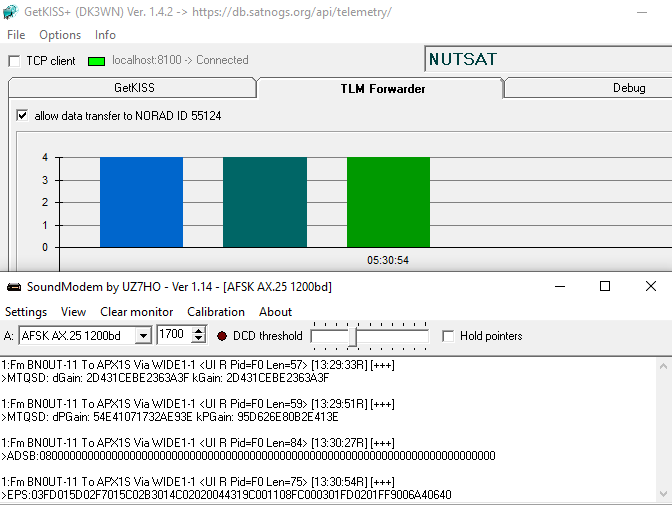Select the TLM Forwarder tab
Viewport: 672px width, 505px height.
382,89
